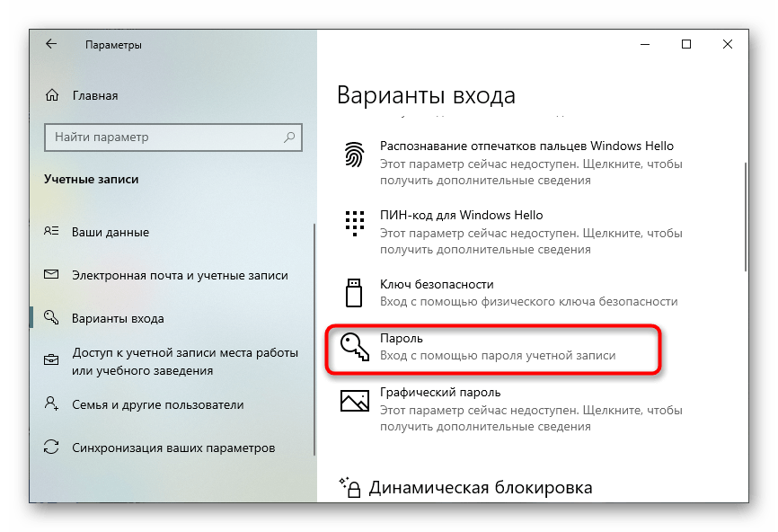This screenshot has height=532, width=778.
Task: Click the Учетные записи sidebar heading
Action: pos(92,179)
